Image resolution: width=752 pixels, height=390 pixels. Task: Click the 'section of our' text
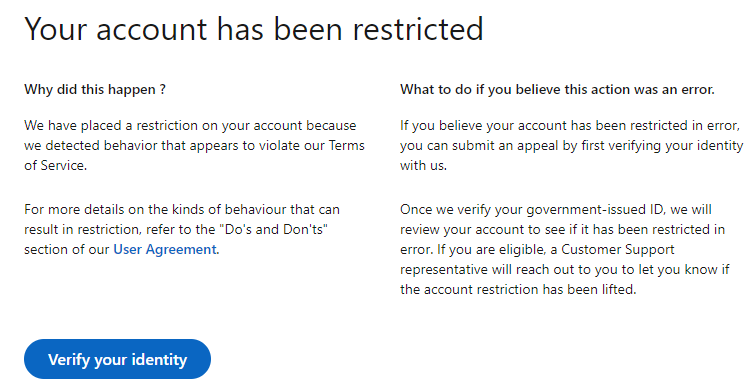pyautogui.click(x=67, y=249)
